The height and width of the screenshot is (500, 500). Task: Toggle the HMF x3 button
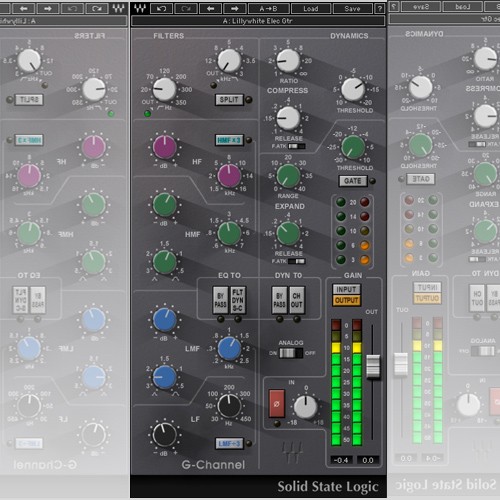click(x=229, y=140)
